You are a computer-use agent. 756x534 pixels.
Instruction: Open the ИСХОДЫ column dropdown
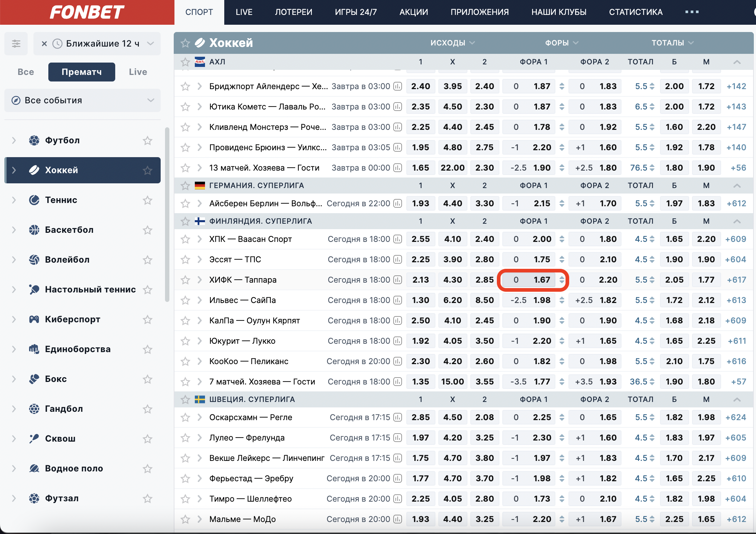tap(453, 43)
